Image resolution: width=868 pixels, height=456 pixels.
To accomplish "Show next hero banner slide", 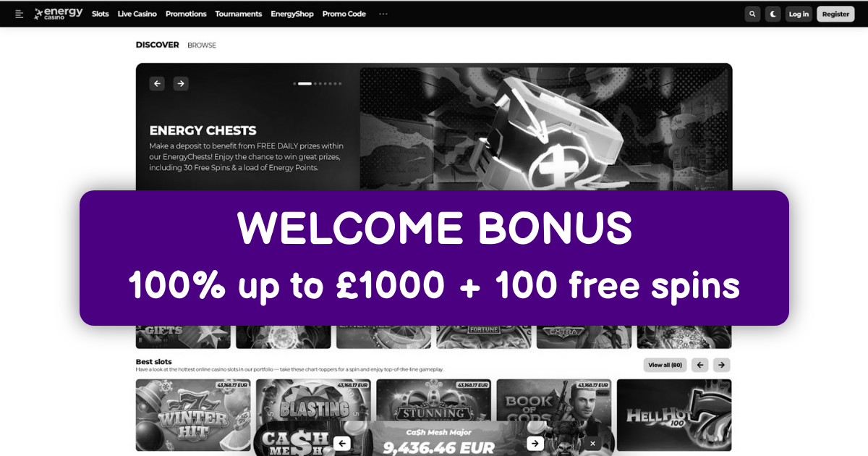I will pos(181,83).
